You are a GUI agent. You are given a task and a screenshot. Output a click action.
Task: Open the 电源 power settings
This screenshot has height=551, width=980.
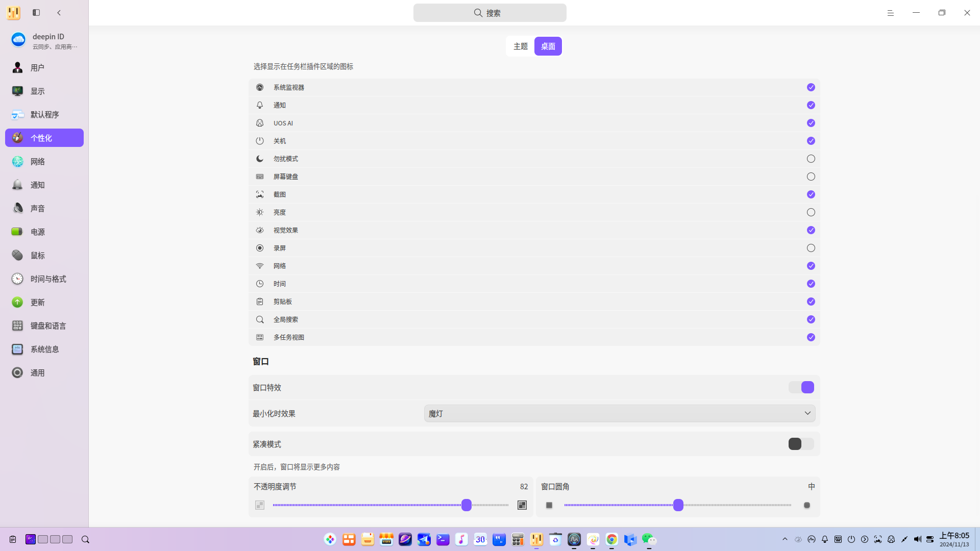click(44, 232)
